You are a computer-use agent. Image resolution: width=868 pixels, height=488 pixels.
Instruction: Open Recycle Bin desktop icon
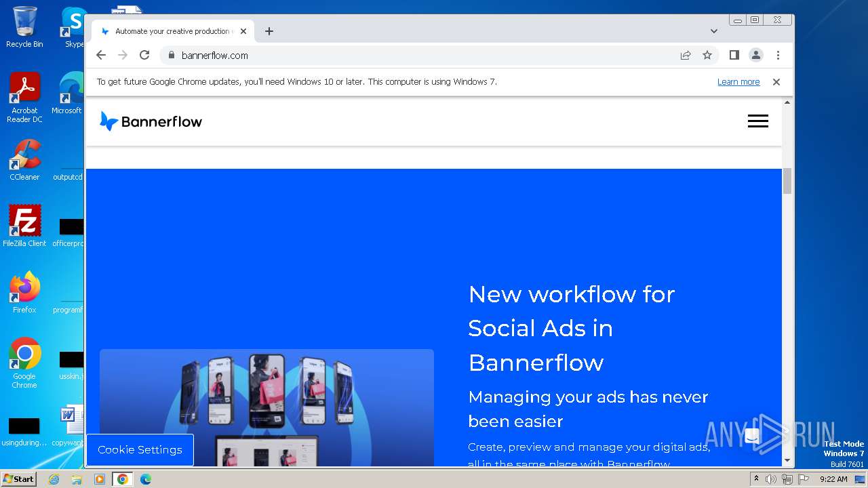point(24,27)
